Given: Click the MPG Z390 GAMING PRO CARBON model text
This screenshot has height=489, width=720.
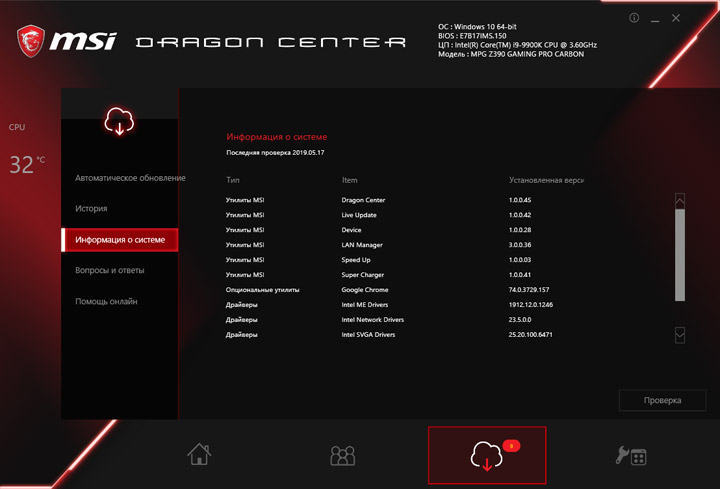Looking at the screenshot, I should click(511, 54).
